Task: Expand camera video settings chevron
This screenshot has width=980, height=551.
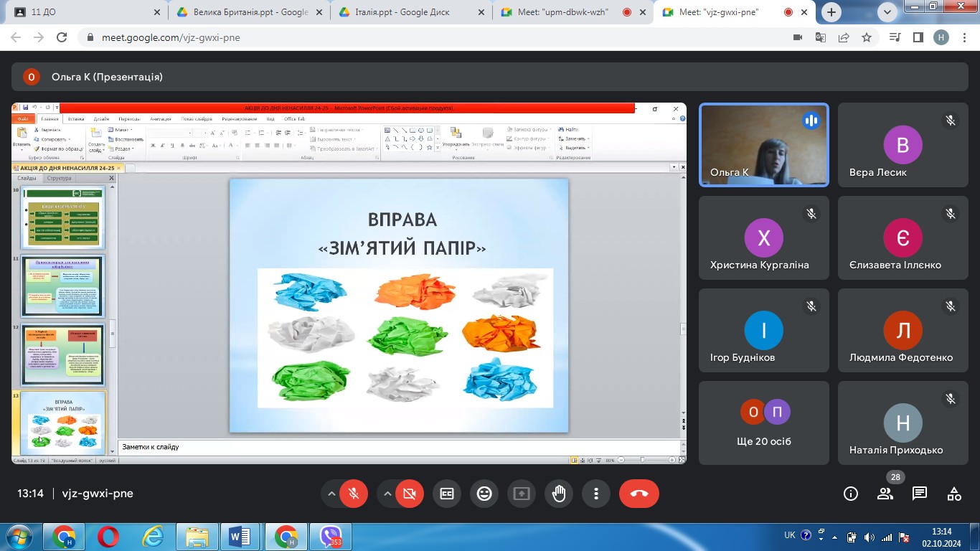Action: tap(387, 494)
